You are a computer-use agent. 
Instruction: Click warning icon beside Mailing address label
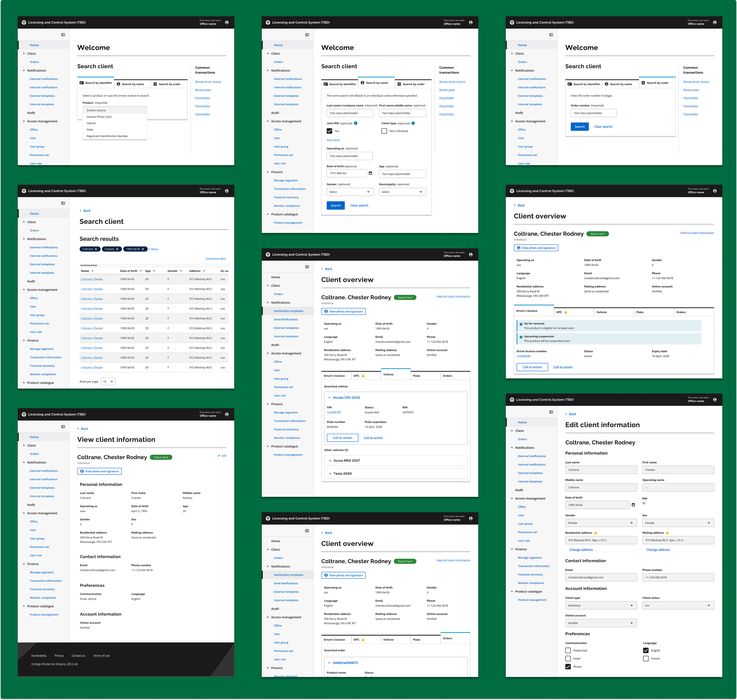coord(667,533)
